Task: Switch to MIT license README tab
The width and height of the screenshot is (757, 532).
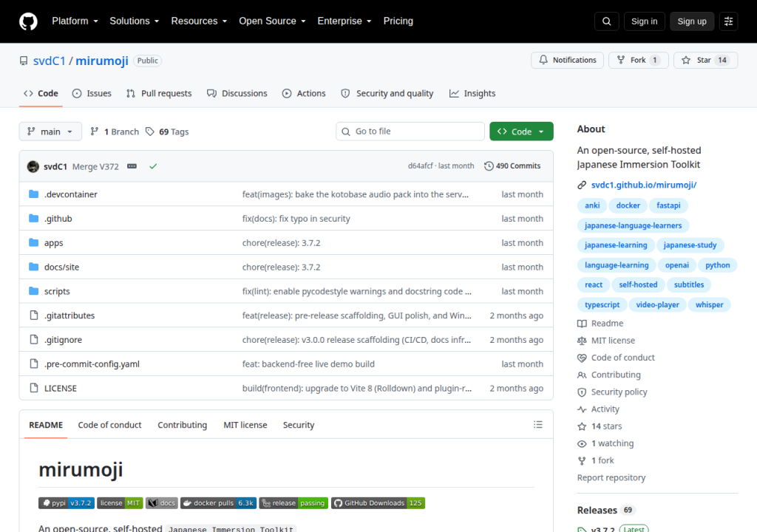Action: tap(245, 425)
